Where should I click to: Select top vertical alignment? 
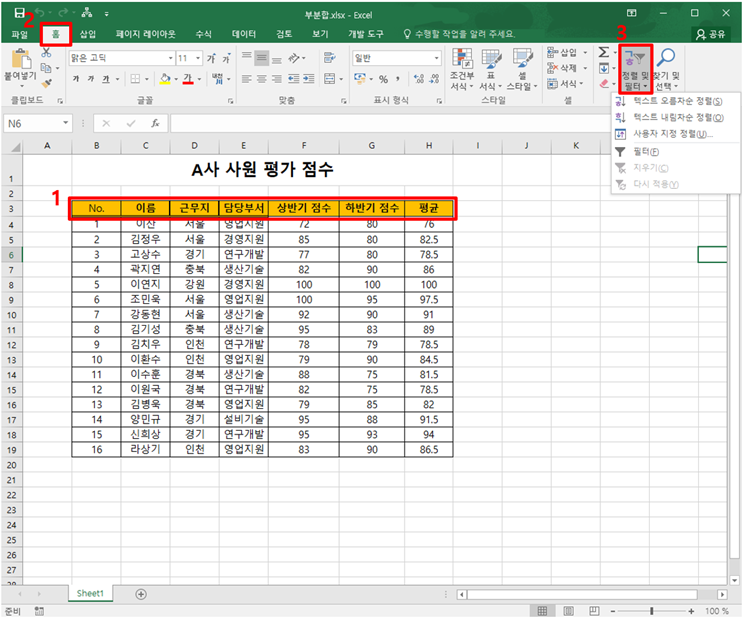pos(246,58)
